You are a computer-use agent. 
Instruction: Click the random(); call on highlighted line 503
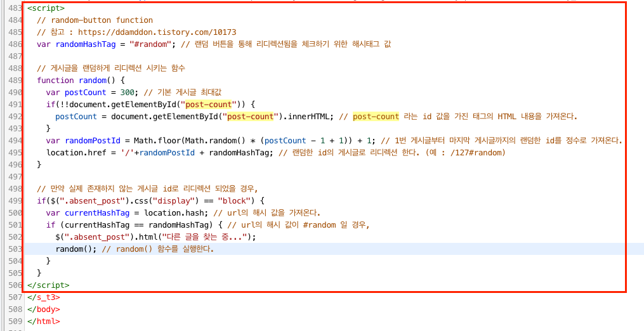click(76, 249)
